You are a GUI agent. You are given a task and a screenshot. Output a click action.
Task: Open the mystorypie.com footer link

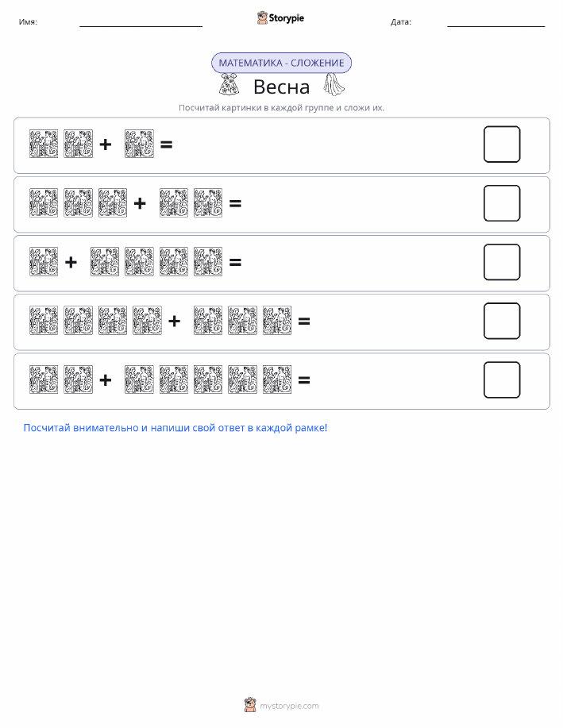click(289, 706)
